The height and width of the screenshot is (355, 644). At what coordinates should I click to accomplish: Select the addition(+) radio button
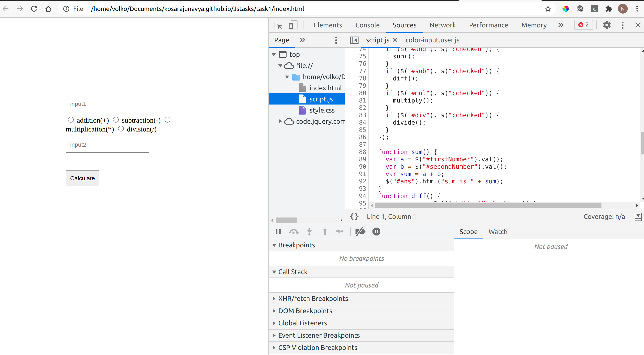point(71,120)
